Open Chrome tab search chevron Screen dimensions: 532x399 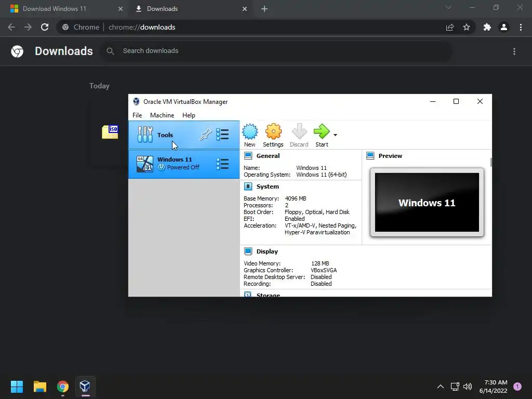coord(448,7)
